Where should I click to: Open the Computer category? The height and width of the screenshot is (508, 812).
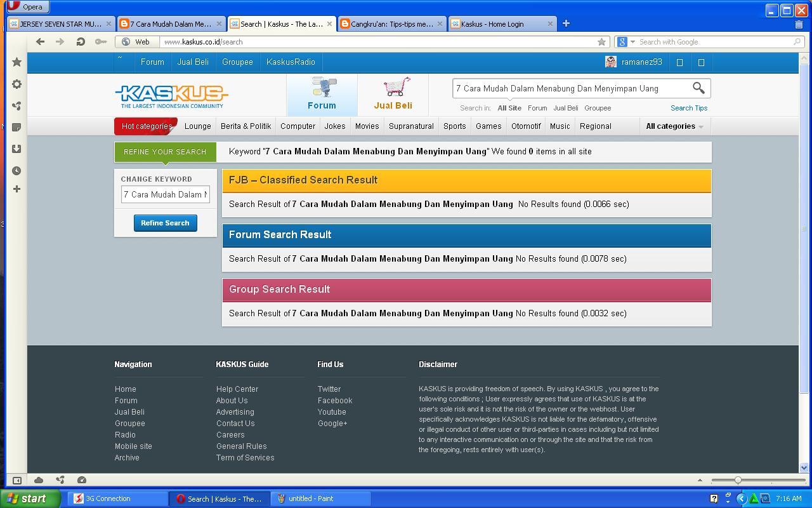[298, 126]
